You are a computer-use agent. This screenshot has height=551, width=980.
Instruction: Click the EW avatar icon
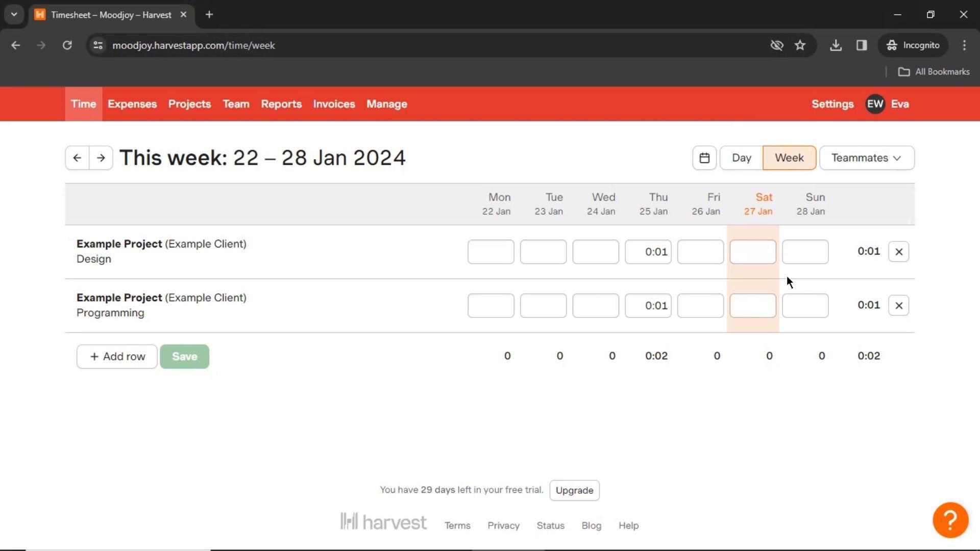point(875,104)
